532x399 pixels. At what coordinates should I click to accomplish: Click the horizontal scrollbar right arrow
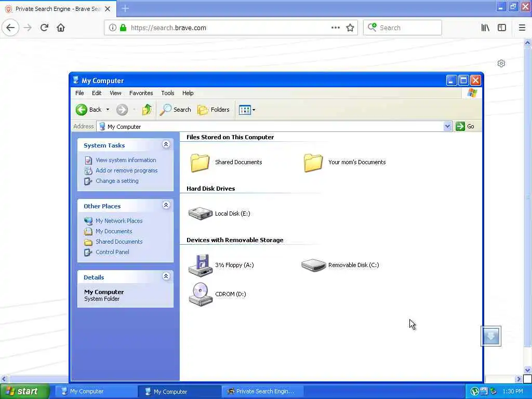click(518, 379)
